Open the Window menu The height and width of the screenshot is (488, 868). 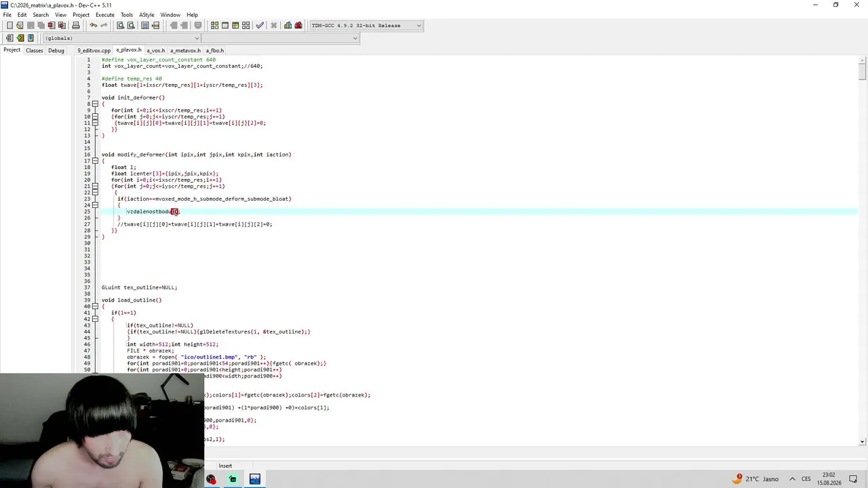[170, 15]
